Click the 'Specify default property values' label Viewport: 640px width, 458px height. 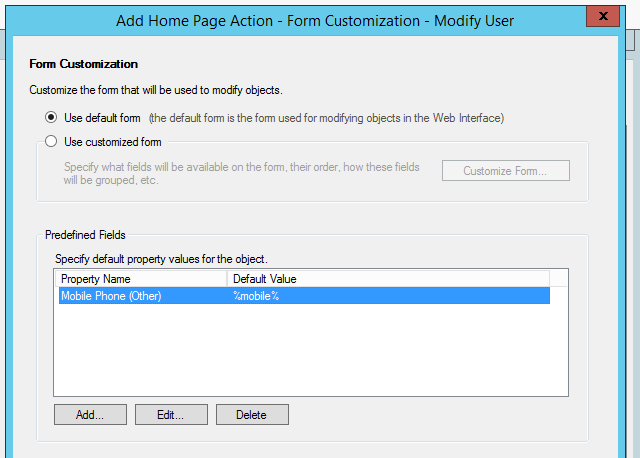(x=161, y=259)
